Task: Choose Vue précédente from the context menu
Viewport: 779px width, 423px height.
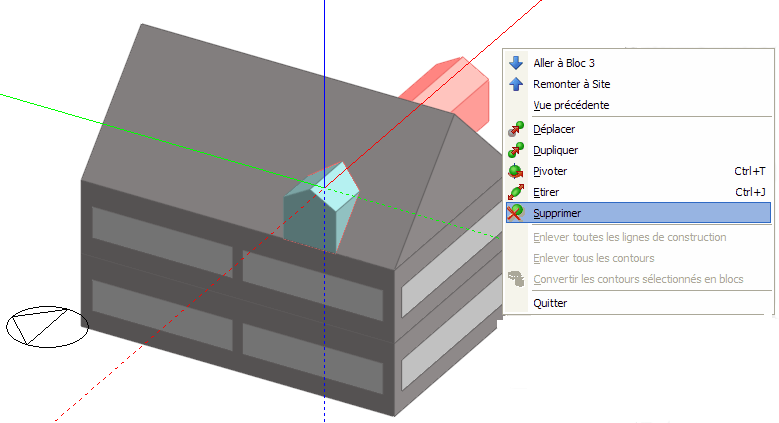Action: [571, 105]
